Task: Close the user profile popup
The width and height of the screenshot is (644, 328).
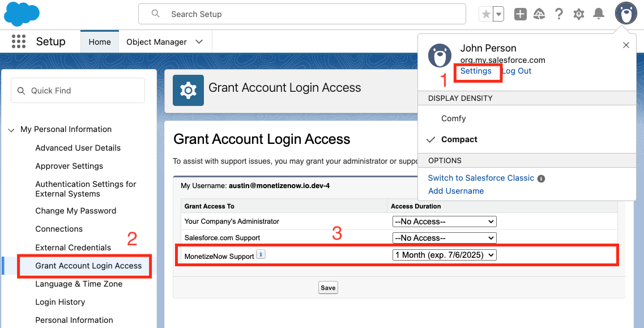Action: [626, 45]
